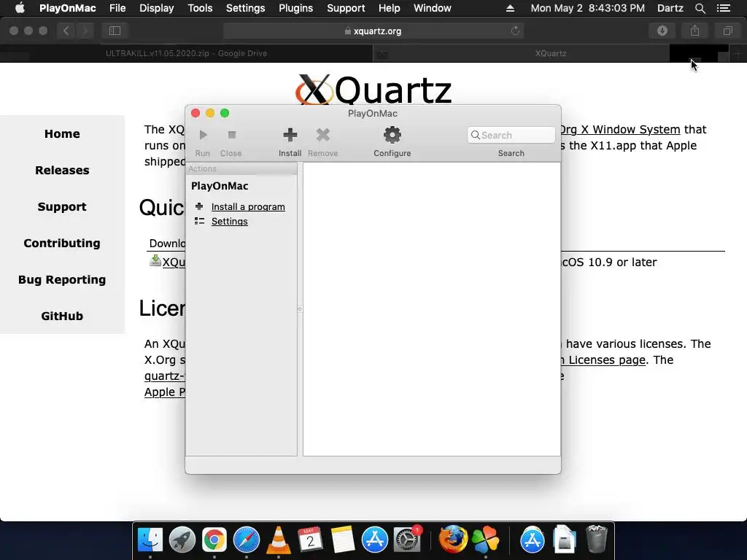Open Finder from the Dock
The height and width of the screenshot is (560, 747).
(150, 540)
